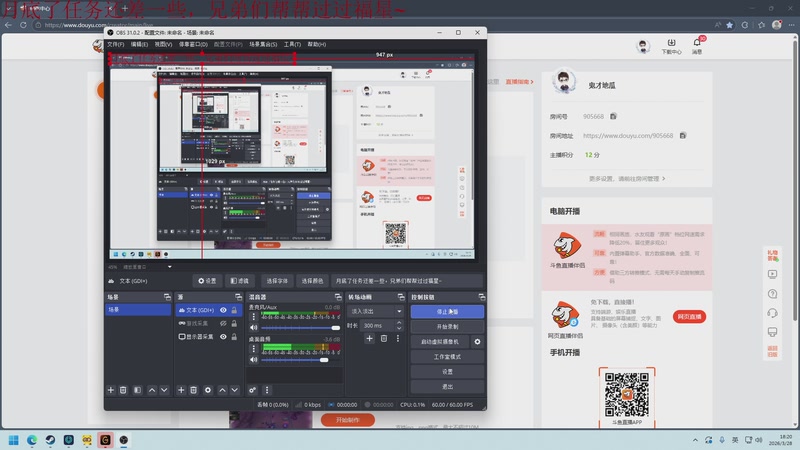Viewport: 800px width, 450px height.
Task: Open 滤镜 filters in the source toolbar
Action: coord(239,281)
